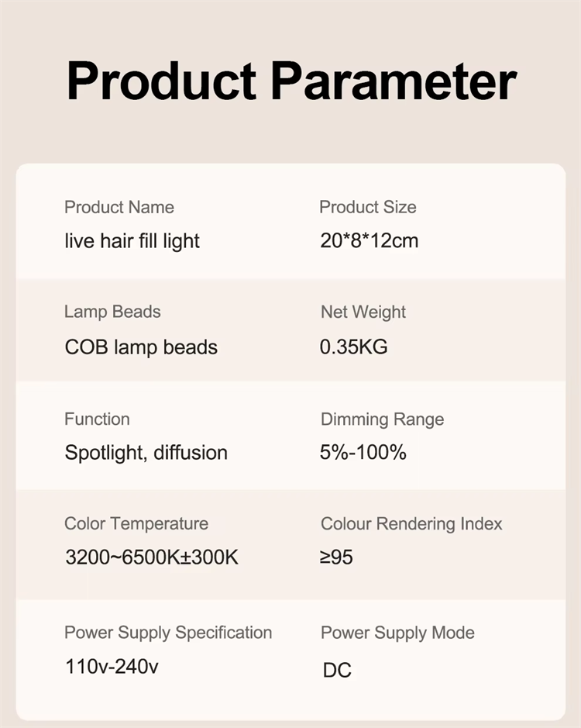Click the 3200~6500K±300K value
Viewport: 581px width, 728px height.
click(152, 557)
